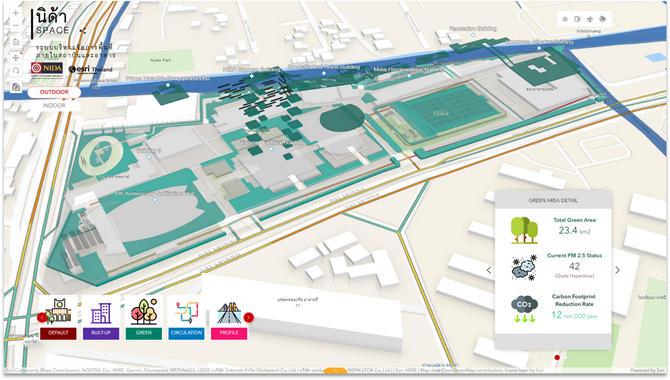670x380 pixels.
Task: Open the daylight sun settings icon
Action: point(565,19)
